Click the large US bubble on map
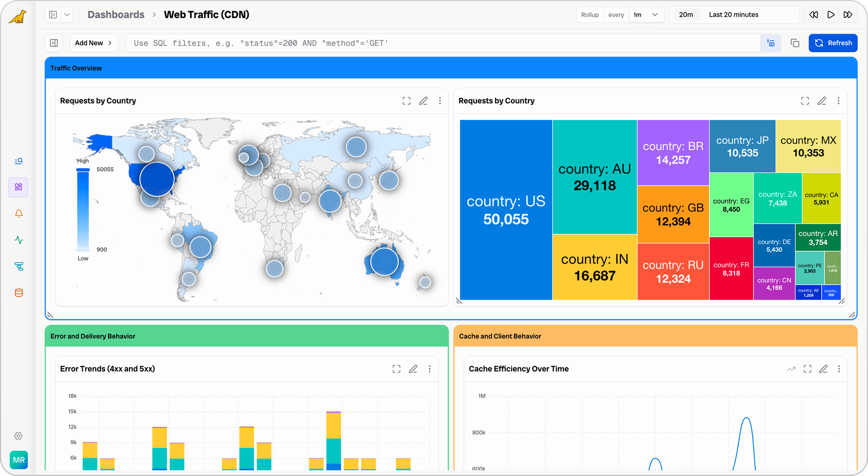 (157, 179)
